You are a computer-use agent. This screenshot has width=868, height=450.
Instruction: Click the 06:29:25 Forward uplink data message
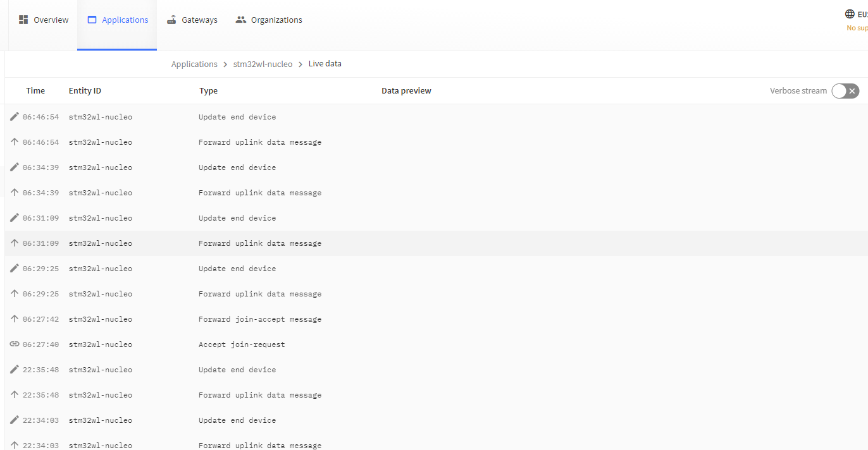tap(259, 294)
